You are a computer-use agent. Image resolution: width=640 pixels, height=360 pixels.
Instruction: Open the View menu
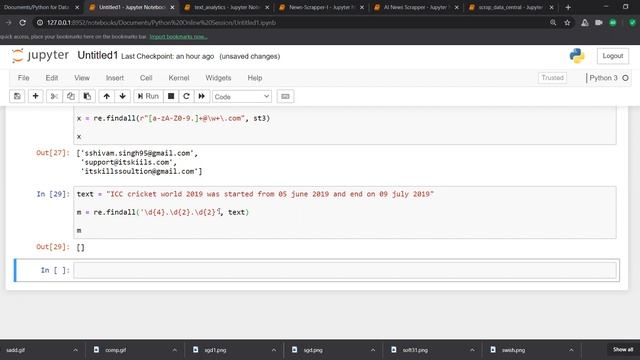tap(82, 78)
